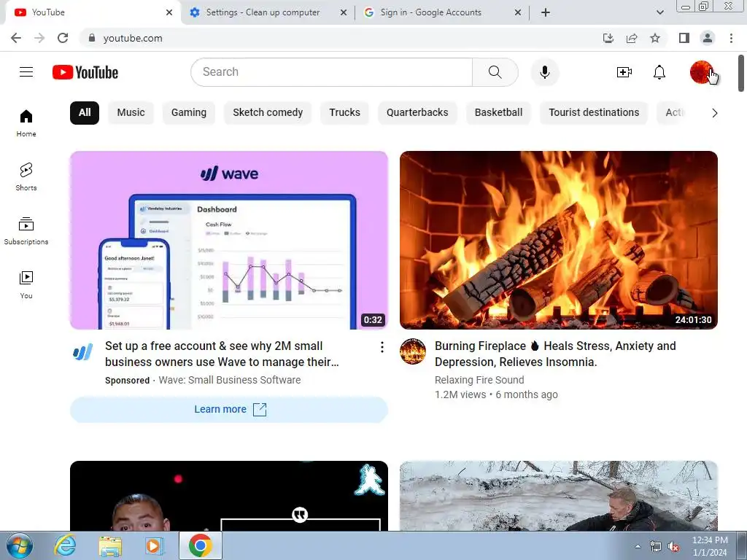Open the account avatar menu
This screenshot has width=747, height=560.
pyautogui.click(x=702, y=72)
